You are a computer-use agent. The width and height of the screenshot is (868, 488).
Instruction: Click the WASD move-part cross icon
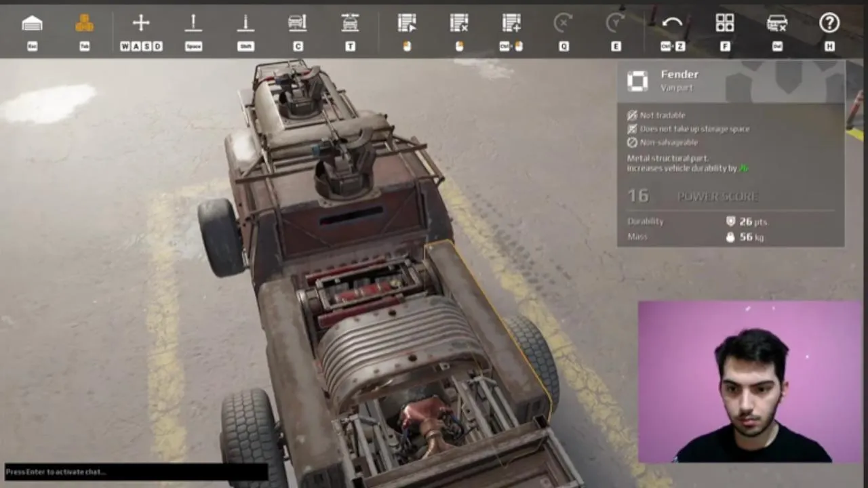(x=141, y=23)
